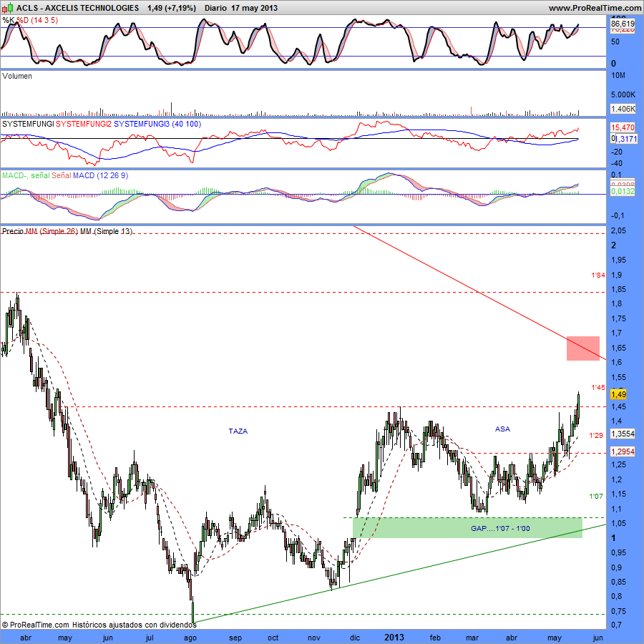Select the ASA annotation on the chart
Image resolution: width=644 pixels, height=644 pixels.
pos(502,429)
